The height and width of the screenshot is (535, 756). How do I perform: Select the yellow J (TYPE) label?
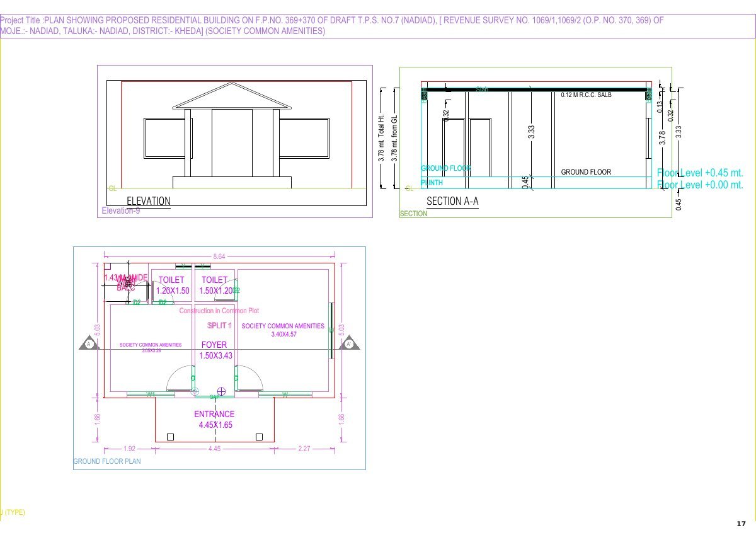point(13,512)
